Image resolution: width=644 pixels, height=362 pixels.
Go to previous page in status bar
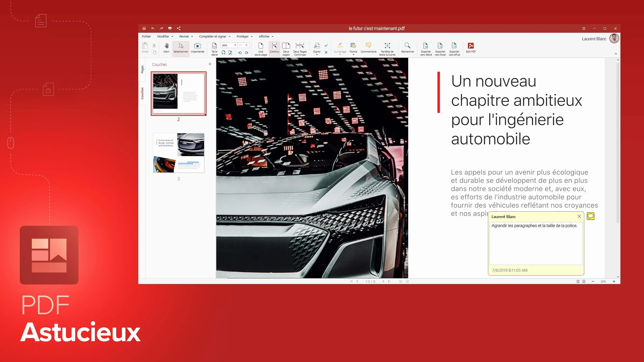coord(357,281)
